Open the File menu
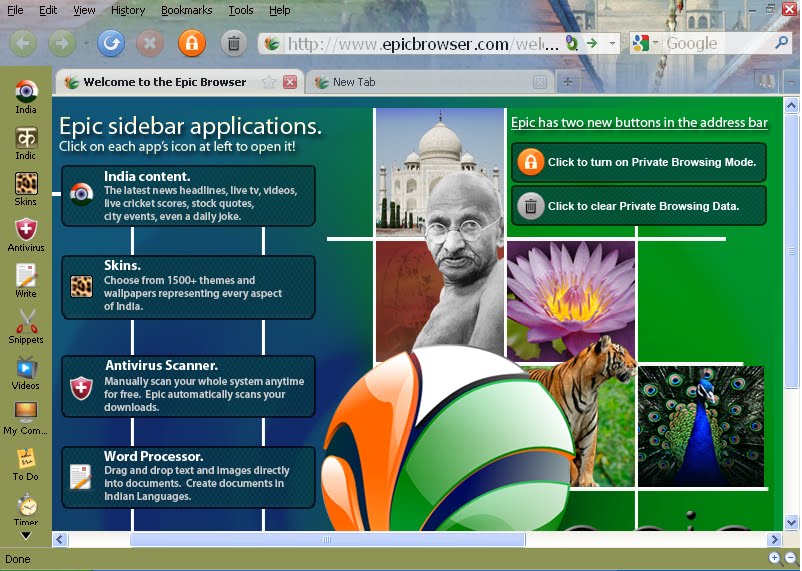The width and height of the screenshot is (802, 571). [x=15, y=10]
